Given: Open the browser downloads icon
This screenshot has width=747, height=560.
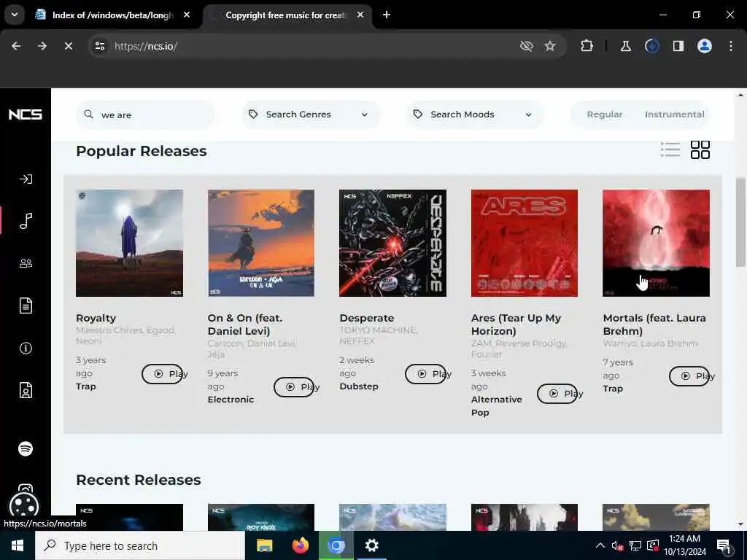Looking at the screenshot, I should click(651, 46).
